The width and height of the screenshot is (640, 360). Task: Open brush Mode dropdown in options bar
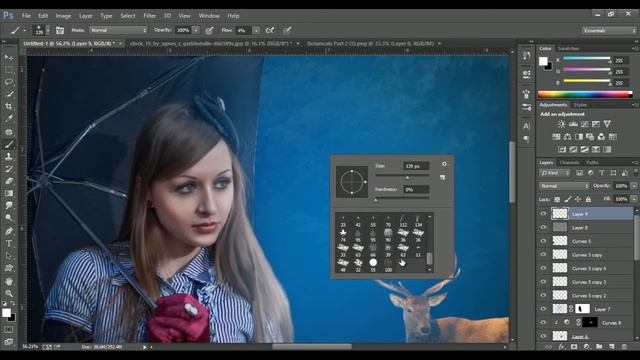coord(118,30)
